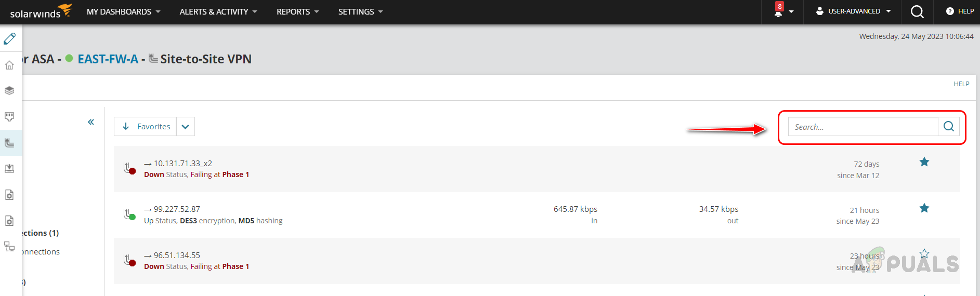Screen dimensions: 980x296
Task: Open the My Dashboards menu
Action: [123, 11]
